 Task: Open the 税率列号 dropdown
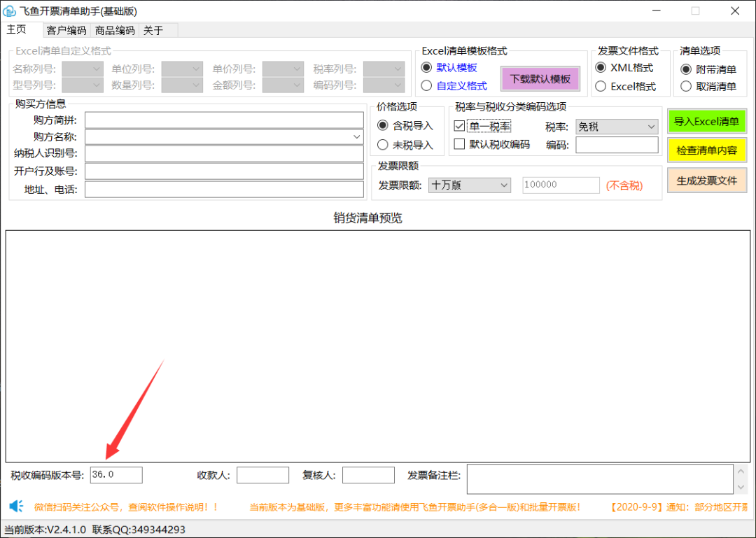(x=384, y=69)
